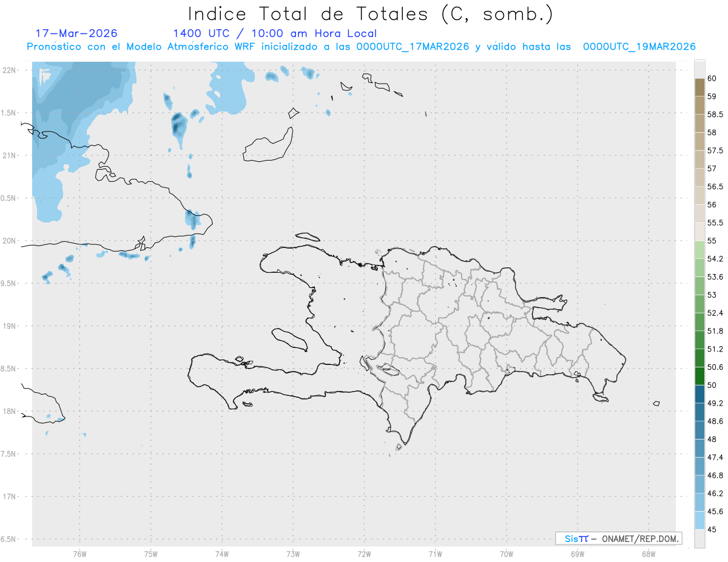Viewport: 728px width, 562px height.
Task: Click the colorbar value '56.5'
Action: pos(715,187)
